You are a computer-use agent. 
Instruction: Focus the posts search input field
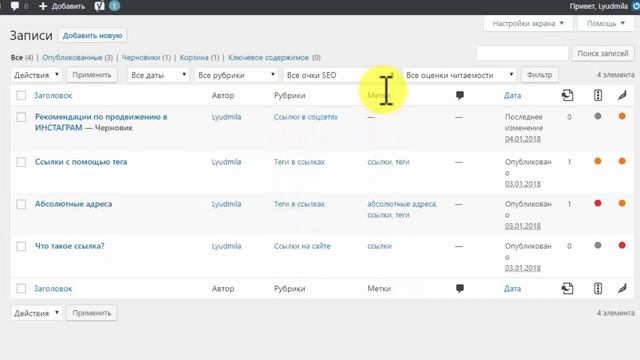click(522, 53)
